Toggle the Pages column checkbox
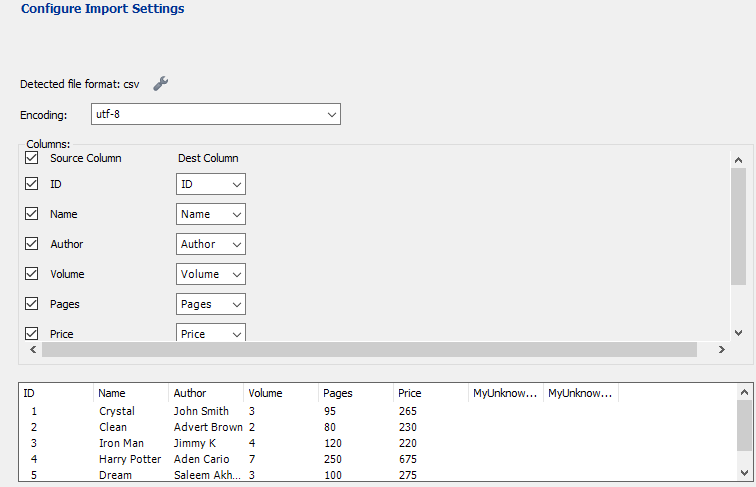This screenshot has width=756, height=487. tap(32, 304)
